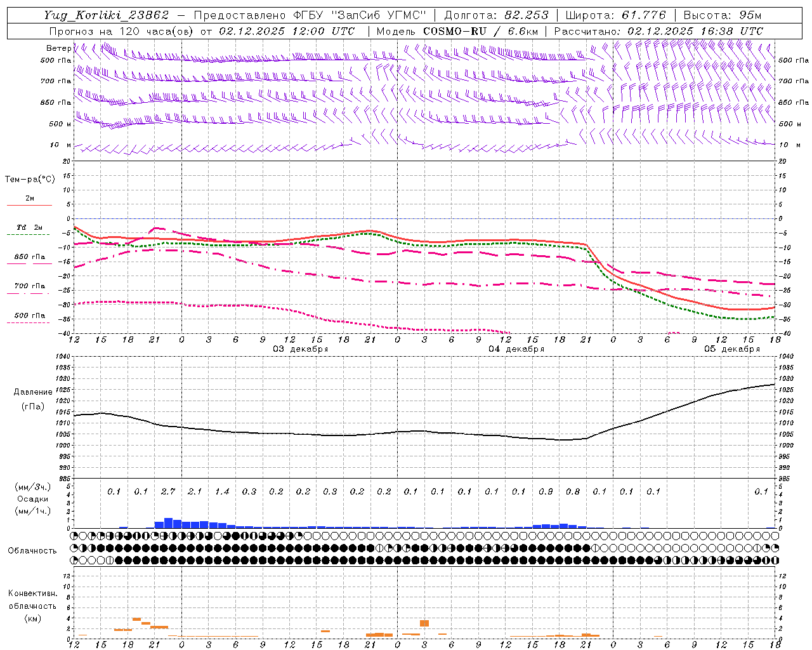Click the Долгота: 82.253 header field
The height and width of the screenshot is (650, 812).
coord(496,15)
